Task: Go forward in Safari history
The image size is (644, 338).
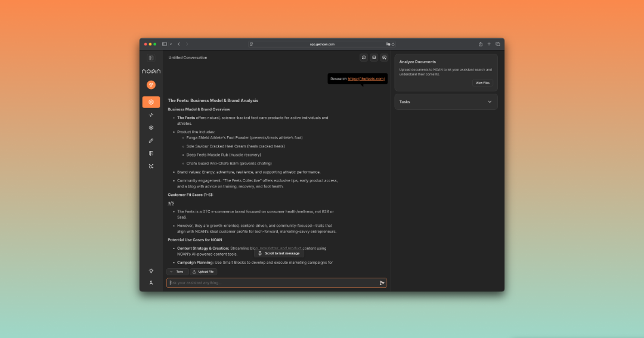Action: (187, 44)
